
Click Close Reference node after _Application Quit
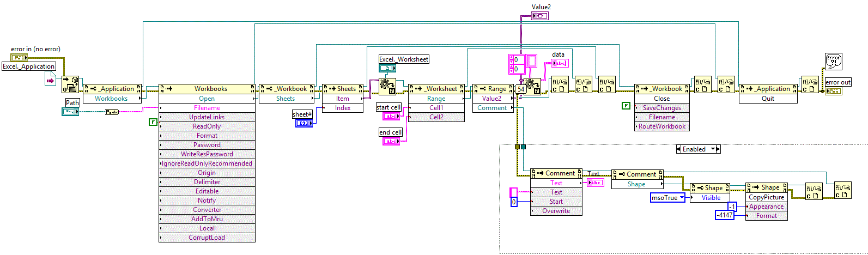pos(810,84)
